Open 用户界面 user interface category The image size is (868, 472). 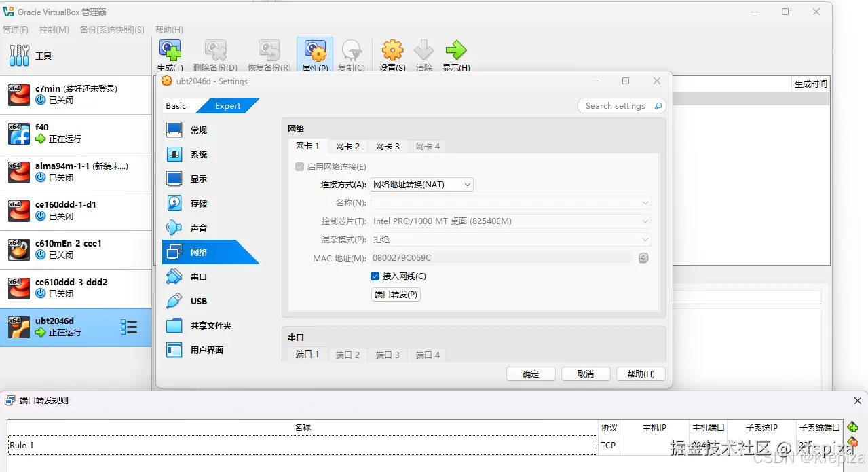pos(210,350)
